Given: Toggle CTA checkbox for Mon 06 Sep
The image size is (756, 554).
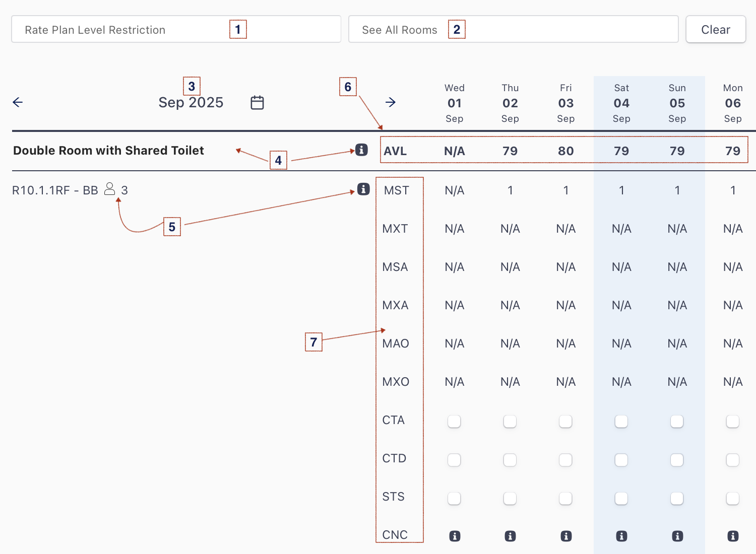Looking at the screenshot, I should pos(732,422).
